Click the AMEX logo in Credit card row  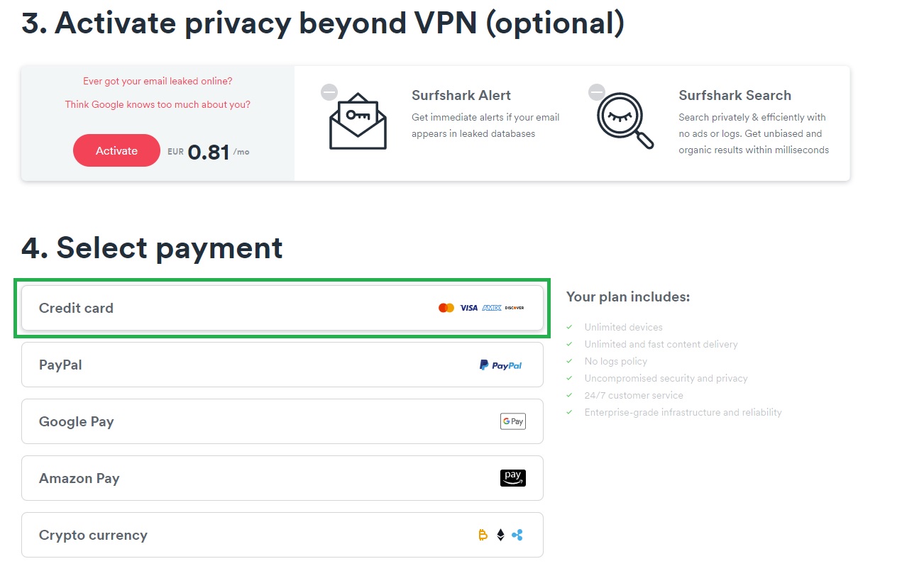[x=492, y=308]
